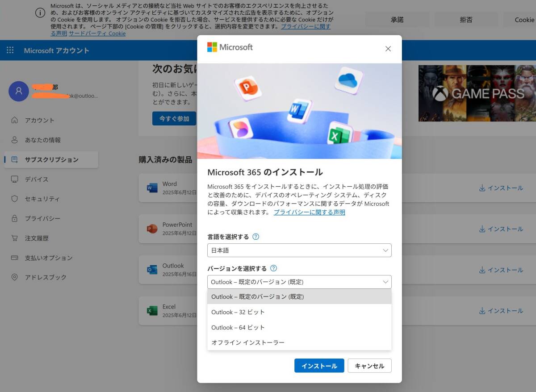Open アカウント in the sidebar
The height and width of the screenshot is (392, 536).
(51, 120)
